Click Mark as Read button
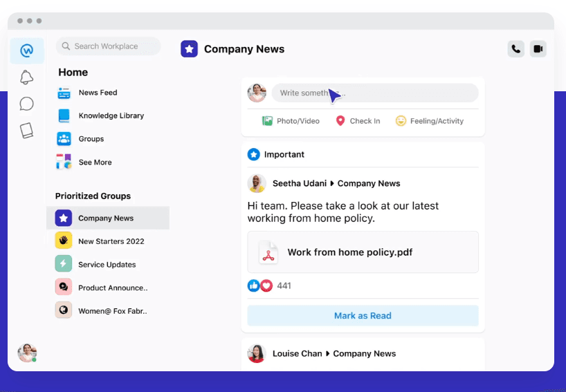Viewport: 566px width, 392px height. click(x=363, y=315)
